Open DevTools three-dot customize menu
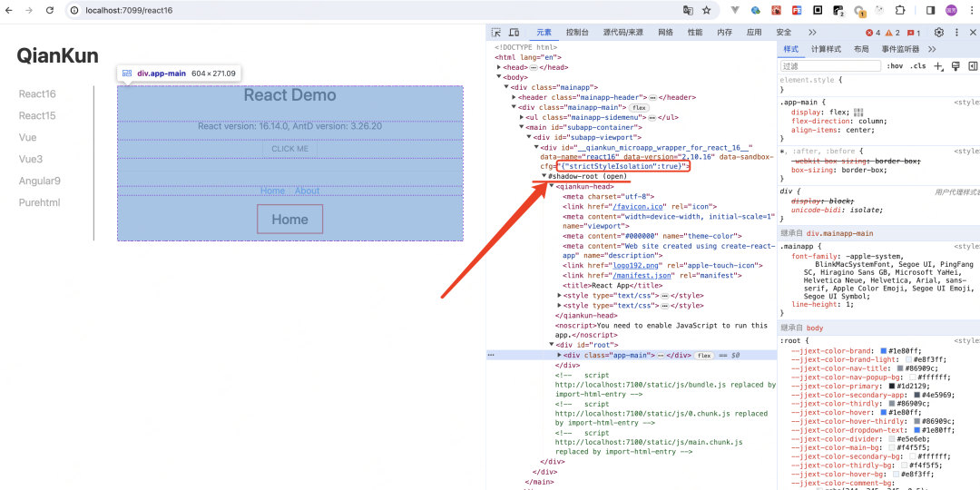This screenshot has width=980, height=490. coord(957,33)
